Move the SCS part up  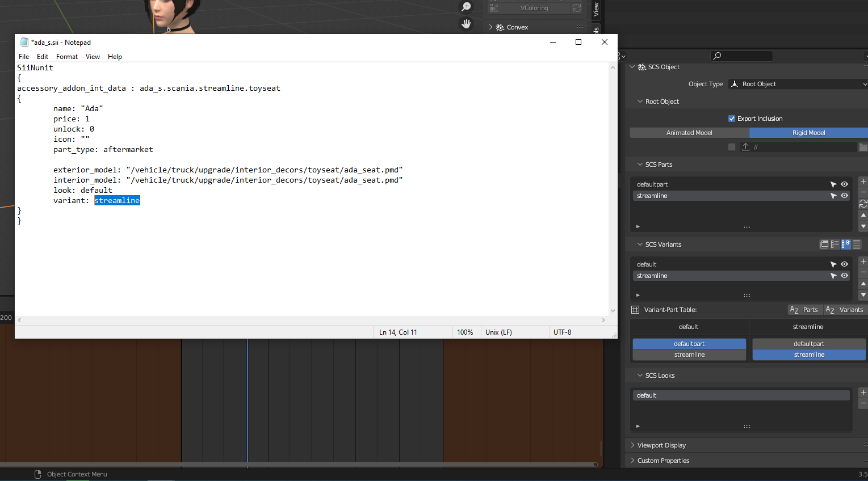pyautogui.click(x=863, y=216)
